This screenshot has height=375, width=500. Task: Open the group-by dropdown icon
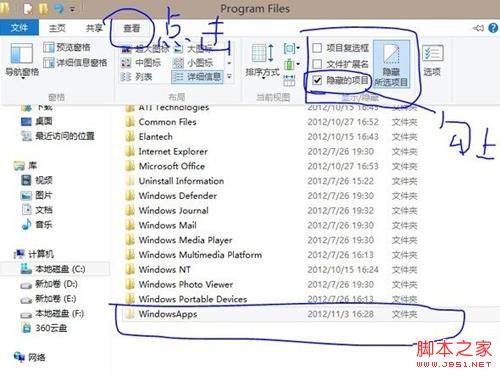coord(291,49)
